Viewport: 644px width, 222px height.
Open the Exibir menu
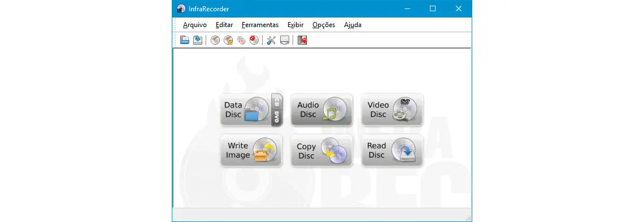click(x=295, y=25)
